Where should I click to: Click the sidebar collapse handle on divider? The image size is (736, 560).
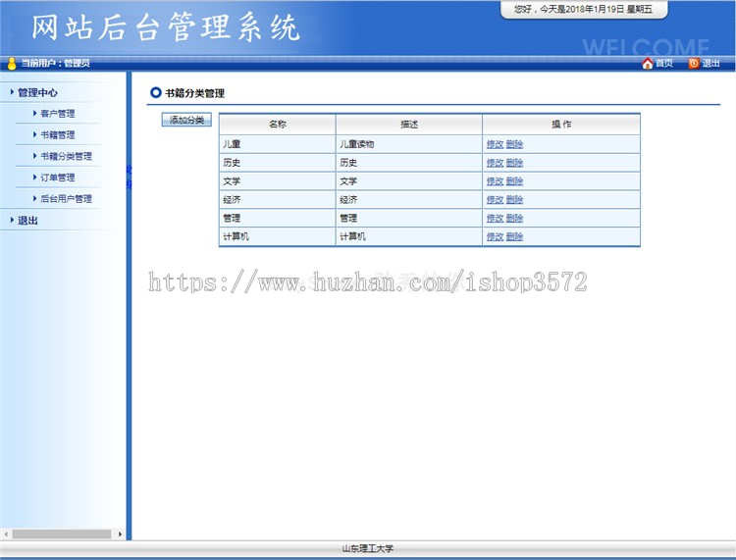point(130,177)
